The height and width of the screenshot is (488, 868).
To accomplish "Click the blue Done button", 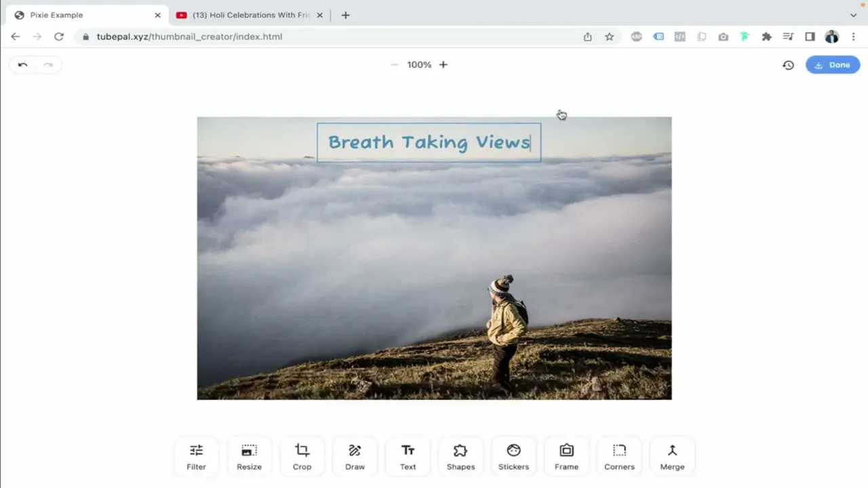I will (x=833, y=65).
